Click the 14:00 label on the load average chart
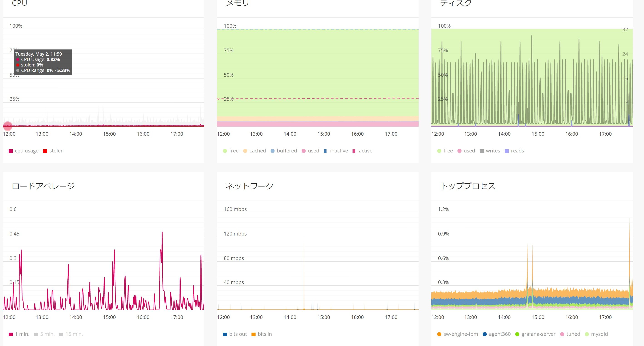 (76, 317)
